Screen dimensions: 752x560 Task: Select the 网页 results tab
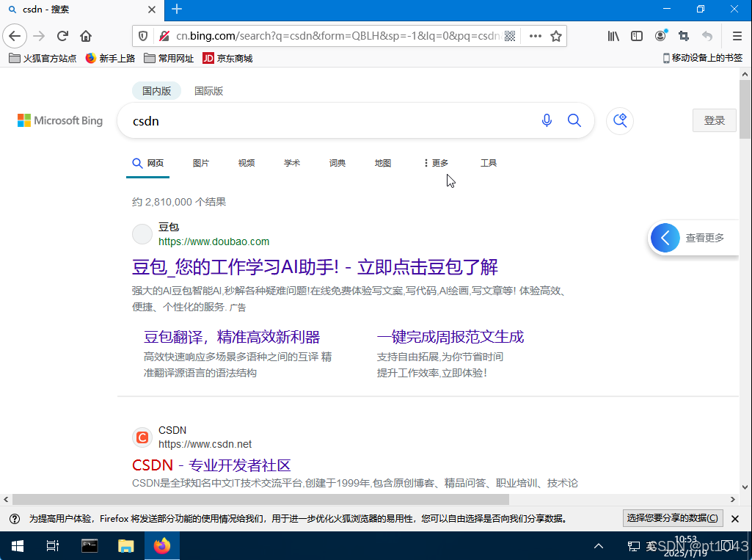pos(147,163)
